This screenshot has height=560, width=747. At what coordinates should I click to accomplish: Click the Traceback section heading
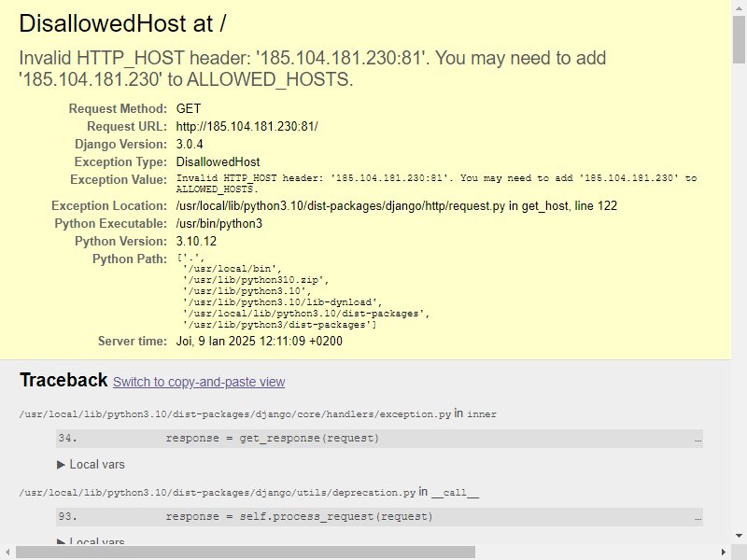(x=63, y=380)
